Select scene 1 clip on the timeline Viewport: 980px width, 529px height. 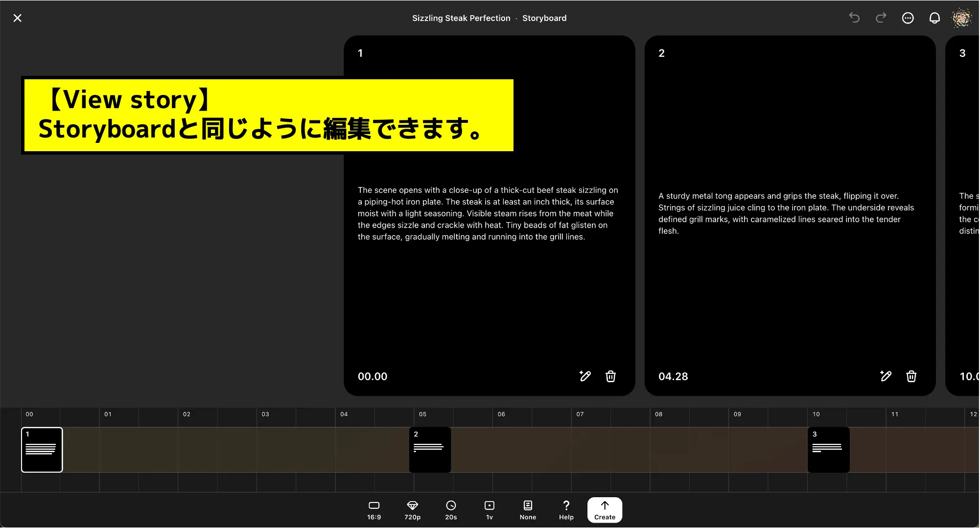(42, 450)
